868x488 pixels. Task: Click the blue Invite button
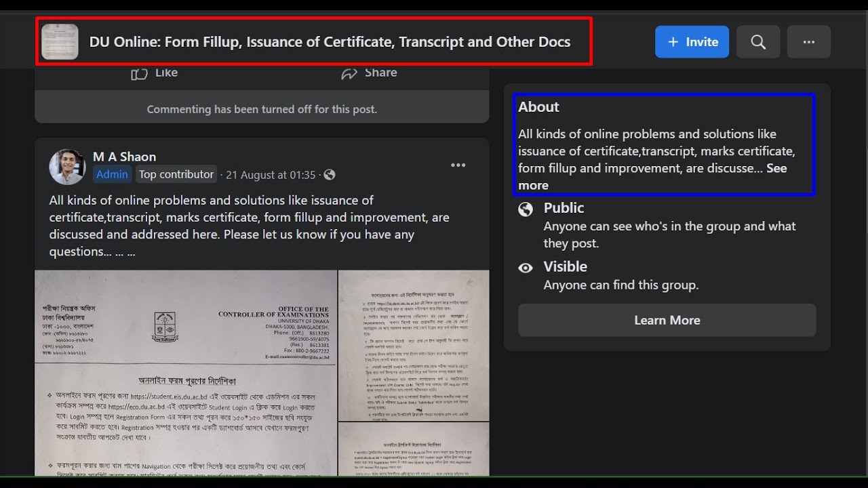(692, 42)
